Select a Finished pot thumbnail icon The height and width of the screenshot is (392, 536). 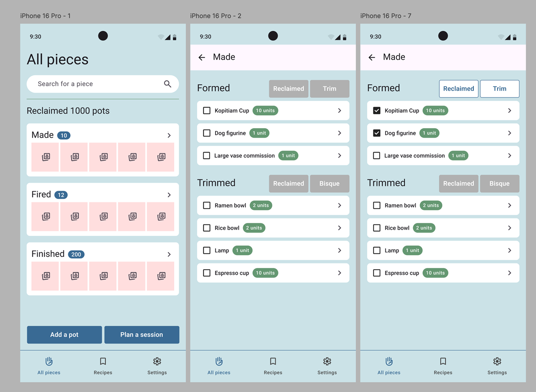(45, 276)
